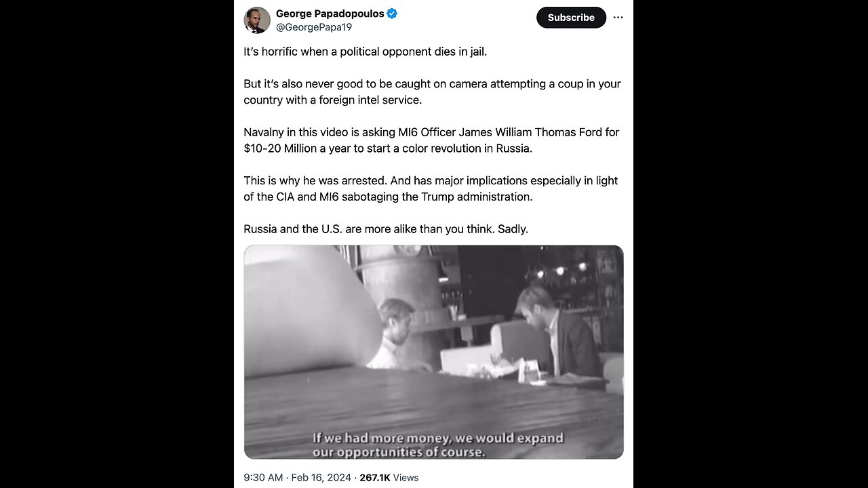The image size is (868, 488).
Task: Click the hanging lights in video background
Action: (560, 270)
